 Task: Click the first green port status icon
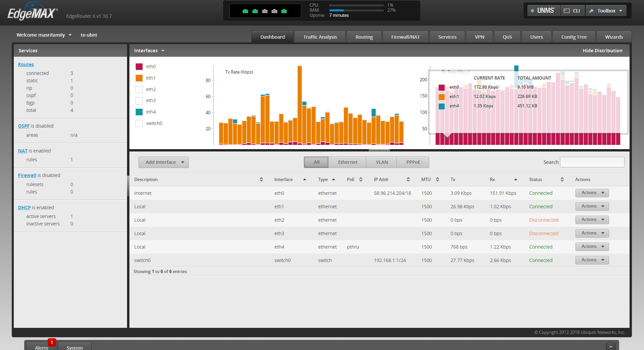pyautogui.click(x=245, y=11)
